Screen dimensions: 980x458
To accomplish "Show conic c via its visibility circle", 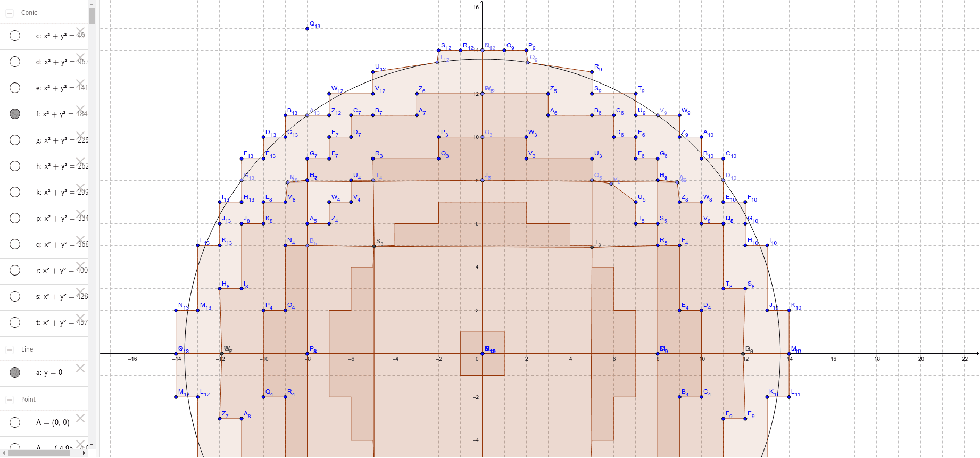I will pyautogui.click(x=15, y=36).
